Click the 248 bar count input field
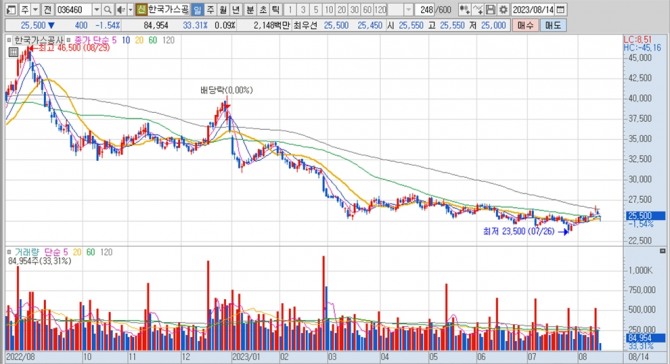Screen dimensions: 670x364 point(425,9)
